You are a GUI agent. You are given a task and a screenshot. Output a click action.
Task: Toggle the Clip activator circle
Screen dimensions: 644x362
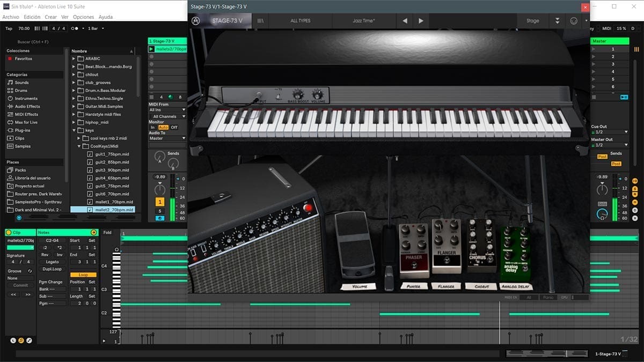9,232
